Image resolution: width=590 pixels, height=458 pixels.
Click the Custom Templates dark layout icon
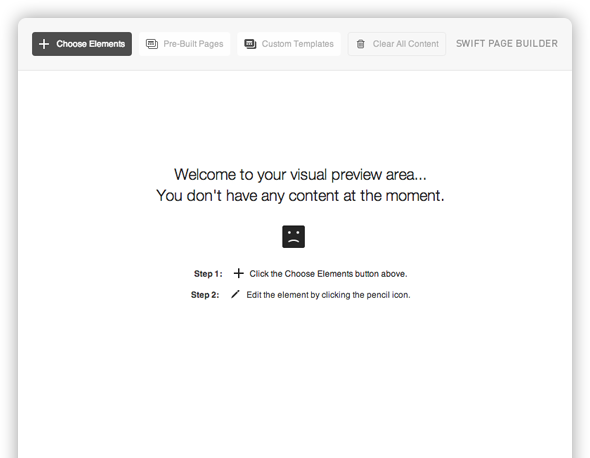[x=250, y=44]
